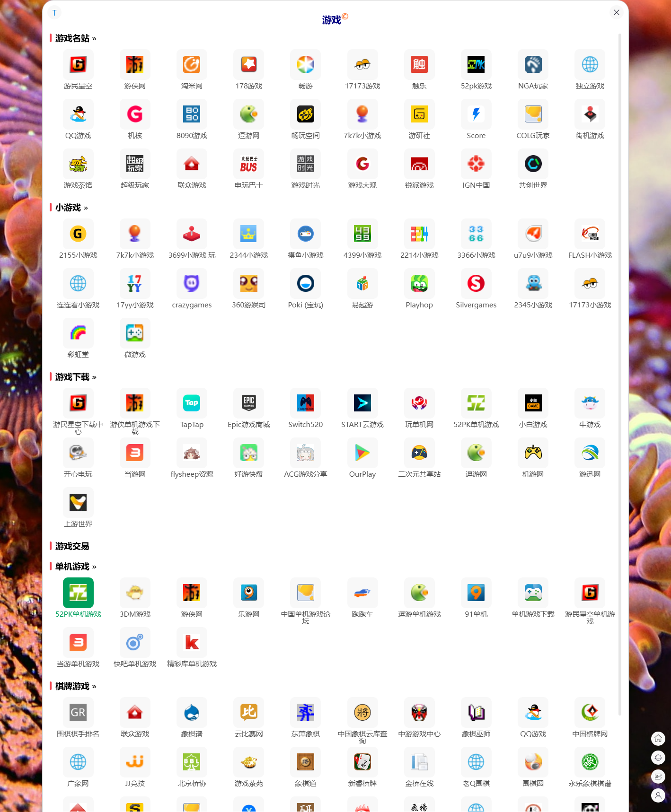Open the 游戏交易 section heading
The height and width of the screenshot is (812, 671).
pos(72,546)
